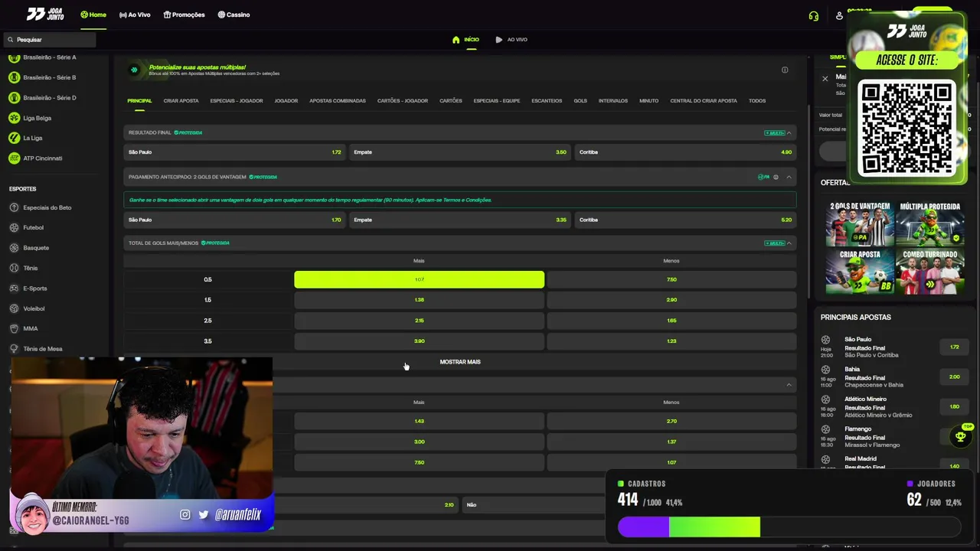Select Mais 2.5 gols odds
The width and height of the screenshot is (980, 551).
tap(419, 321)
